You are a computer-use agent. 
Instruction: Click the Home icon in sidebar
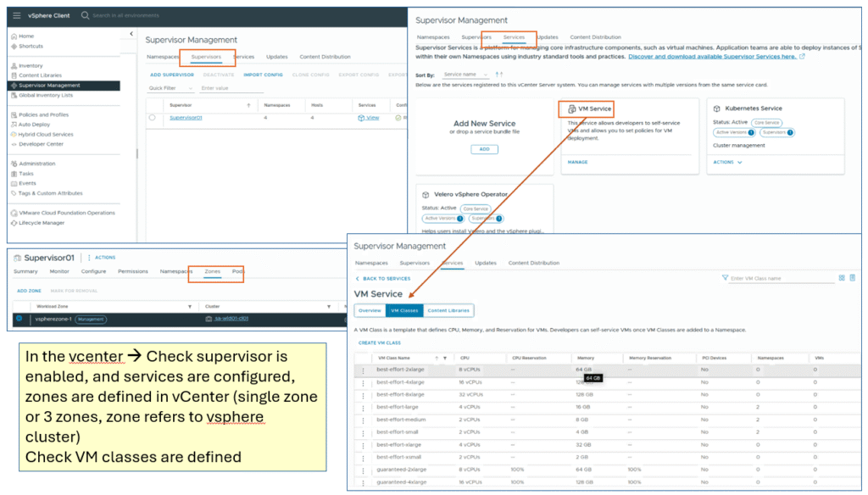(14, 36)
